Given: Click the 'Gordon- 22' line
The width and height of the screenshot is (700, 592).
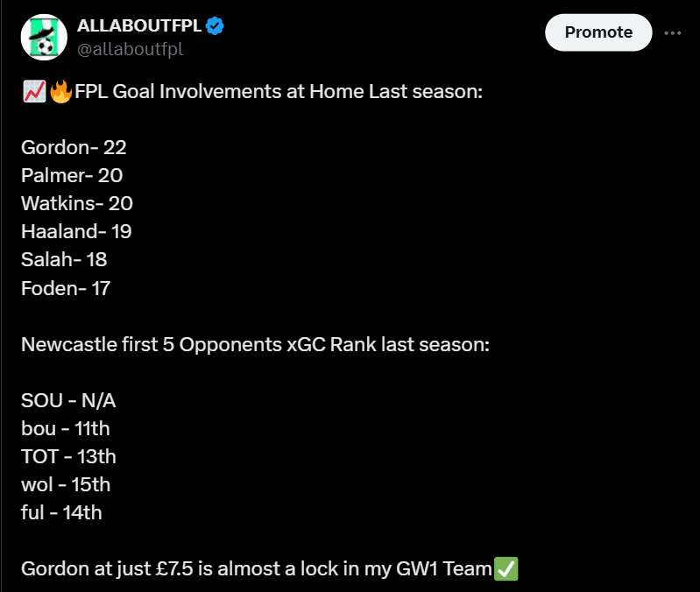Looking at the screenshot, I should pos(74,148).
